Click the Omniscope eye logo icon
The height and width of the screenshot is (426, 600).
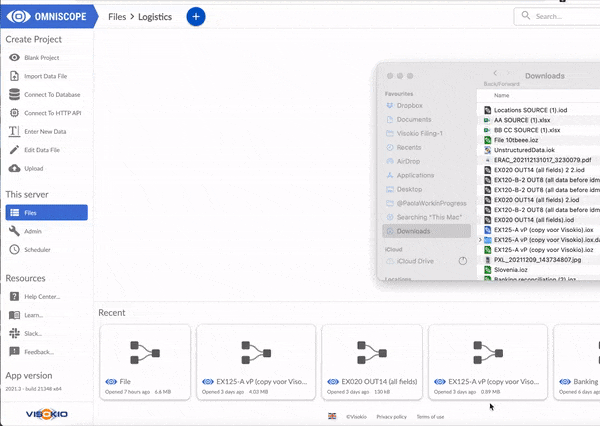pyautogui.click(x=18, y=16)
